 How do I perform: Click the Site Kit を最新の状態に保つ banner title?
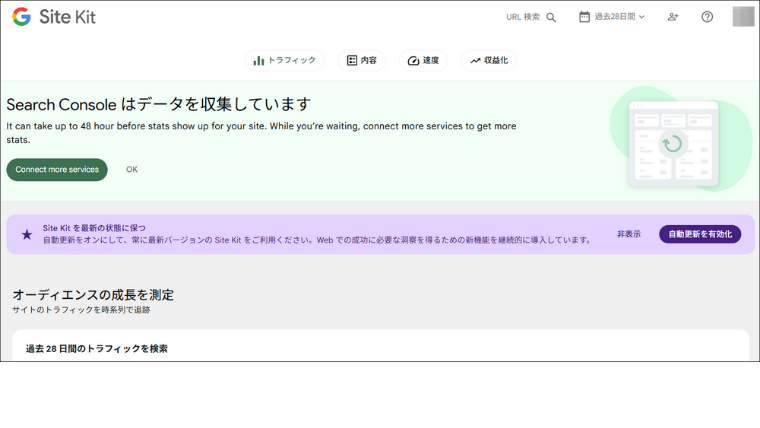tap(94, 228)
